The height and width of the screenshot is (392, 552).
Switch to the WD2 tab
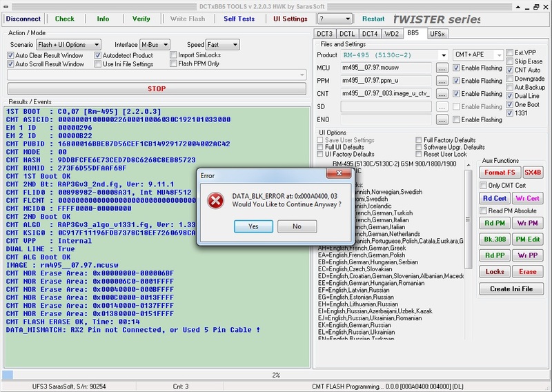click(392, 34)
